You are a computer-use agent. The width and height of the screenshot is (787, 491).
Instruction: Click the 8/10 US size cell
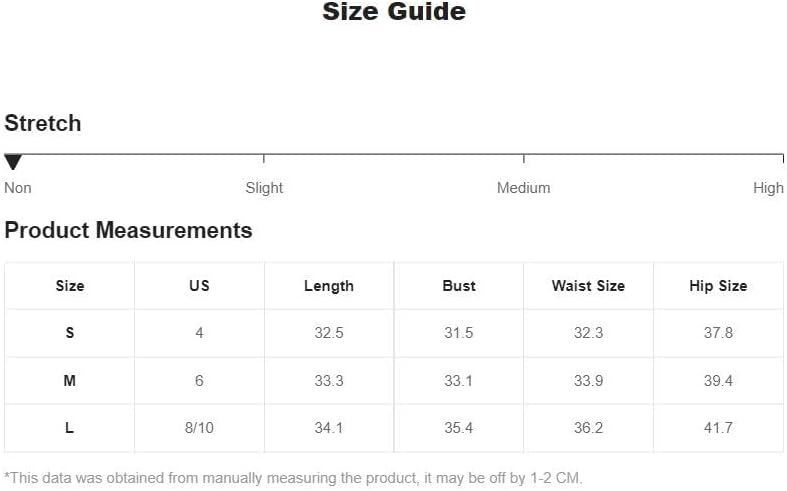point(199,428)
